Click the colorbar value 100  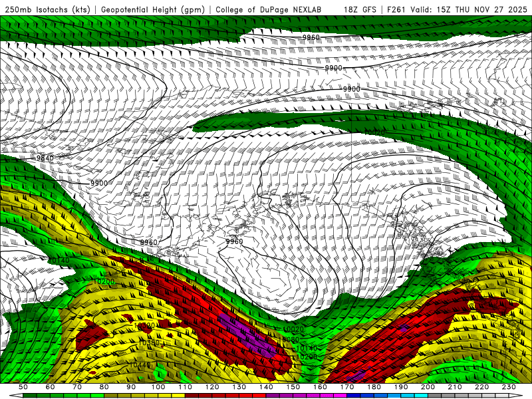click(x=158, y=387)
